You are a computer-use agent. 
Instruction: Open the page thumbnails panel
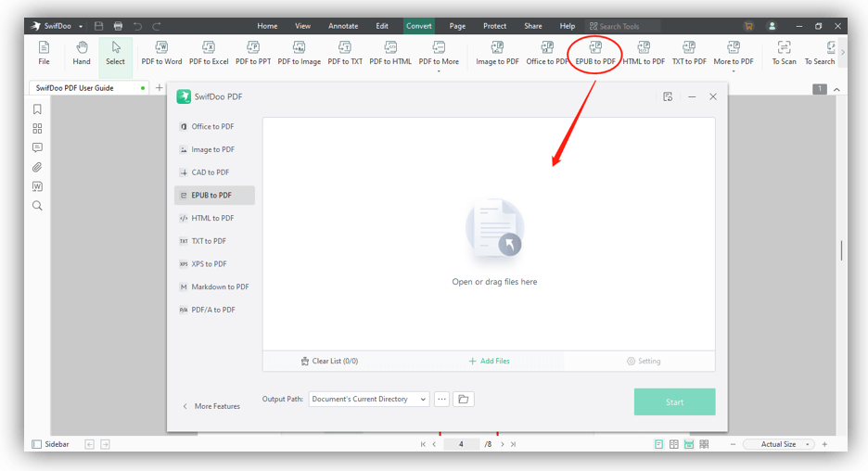pos(37,128)
